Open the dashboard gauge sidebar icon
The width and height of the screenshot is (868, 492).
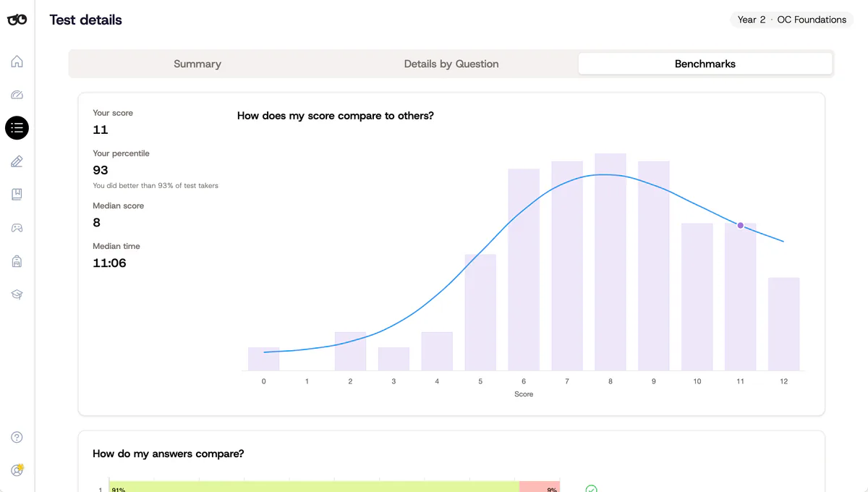tap(17, 95)
